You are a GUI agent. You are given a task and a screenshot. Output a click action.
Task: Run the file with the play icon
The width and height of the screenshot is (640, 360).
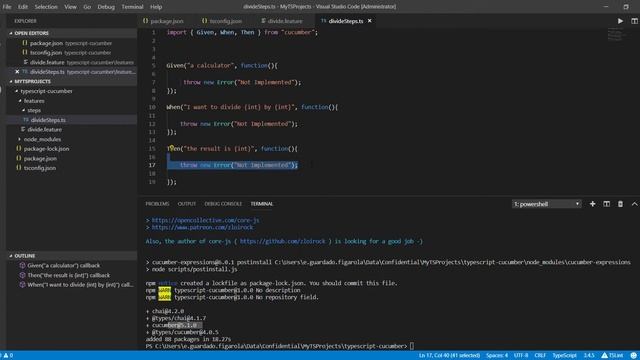pos(620,21)
